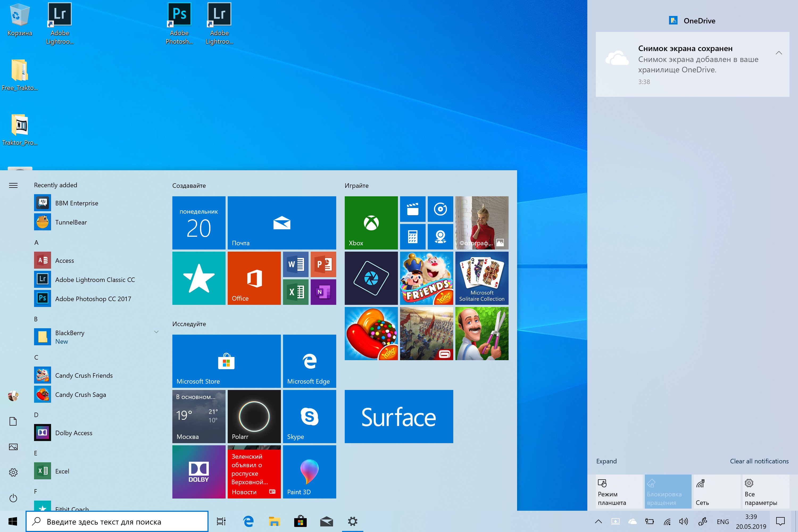Select Recently added menu section
The image size is (798, 532).
click(x=55, y=184)
